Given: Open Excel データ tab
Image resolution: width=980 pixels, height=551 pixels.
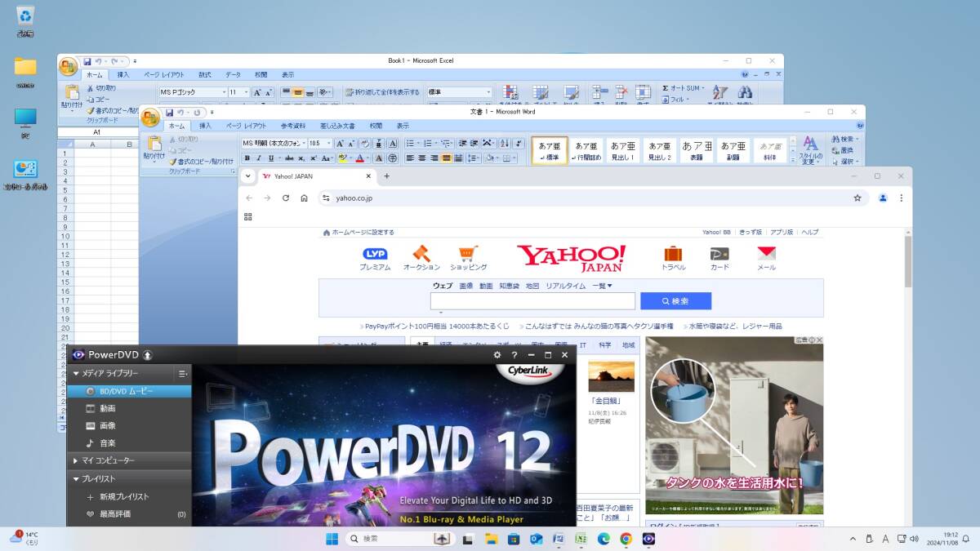Looking at the screenshot, I should (x=234, y=74).
